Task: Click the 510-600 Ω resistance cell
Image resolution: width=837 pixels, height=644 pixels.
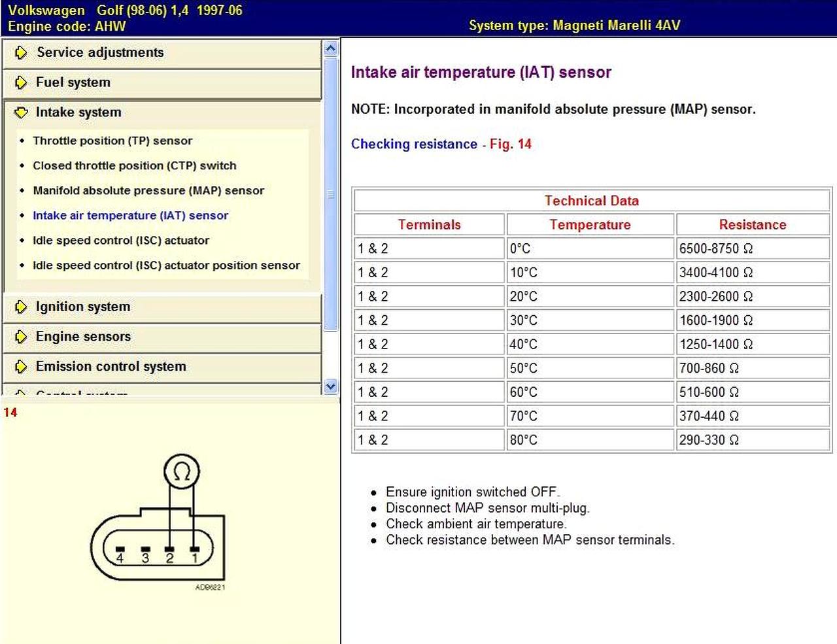Action: coord(753,392)
